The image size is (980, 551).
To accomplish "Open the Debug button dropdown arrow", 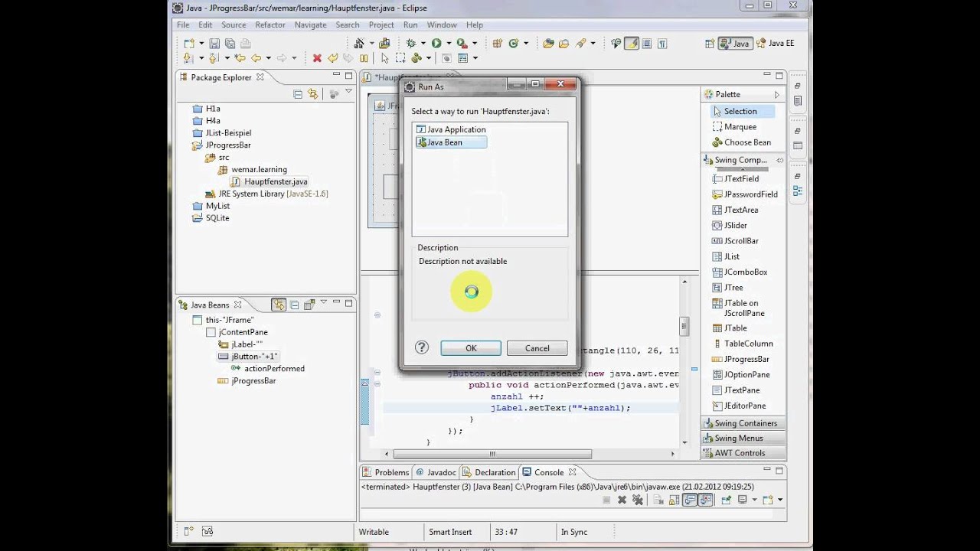I will pos(423,44).
